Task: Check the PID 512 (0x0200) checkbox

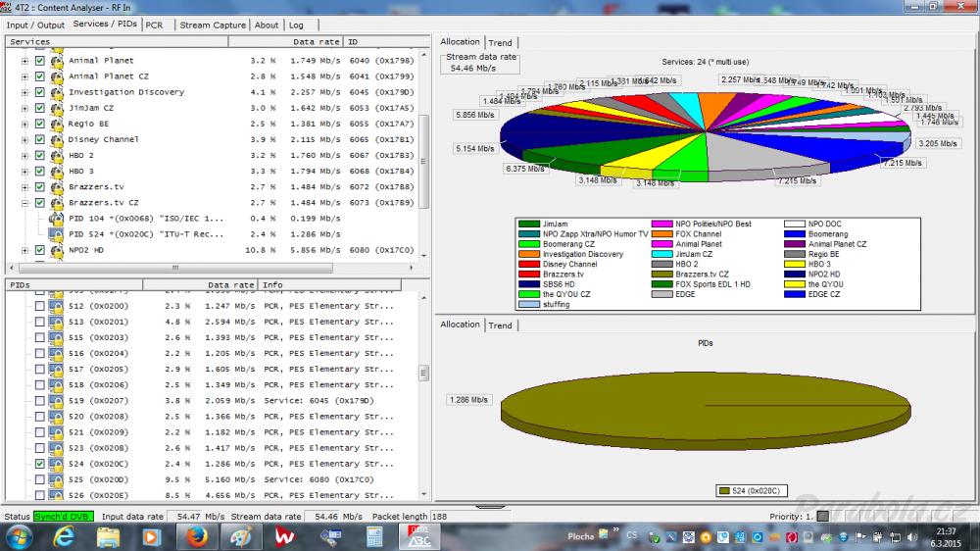Action: [x=40, y=307]
